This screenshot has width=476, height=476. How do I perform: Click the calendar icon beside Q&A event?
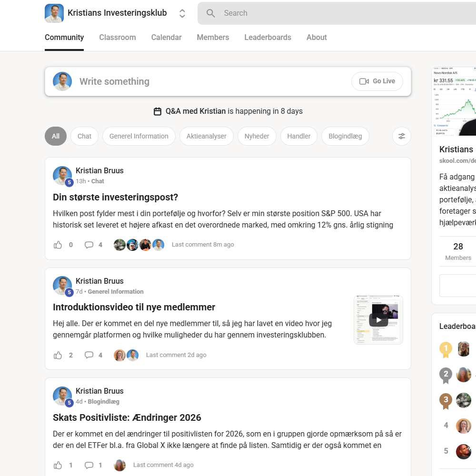158,111
